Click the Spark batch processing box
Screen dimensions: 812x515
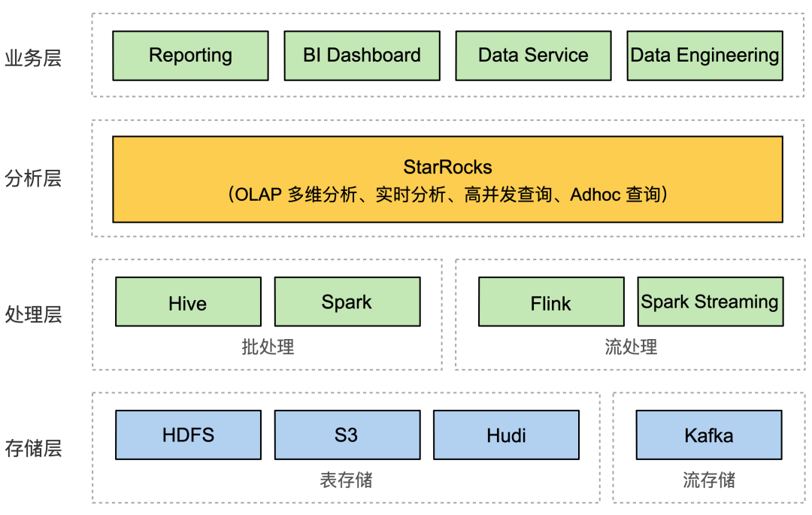pos(347,301)
